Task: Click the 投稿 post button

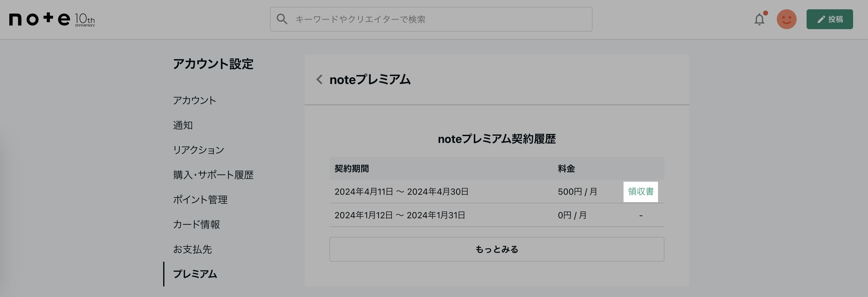Action: [830, 19]
